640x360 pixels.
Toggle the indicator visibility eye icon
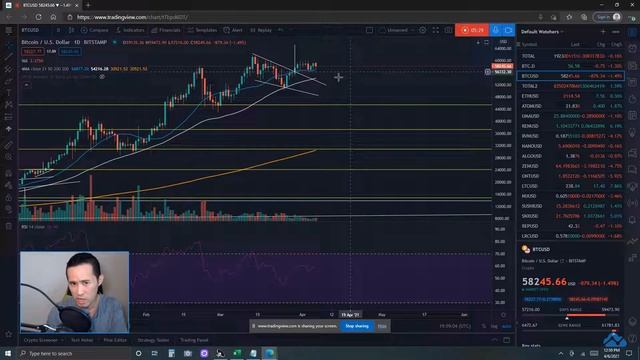click(x=102, y=77)
